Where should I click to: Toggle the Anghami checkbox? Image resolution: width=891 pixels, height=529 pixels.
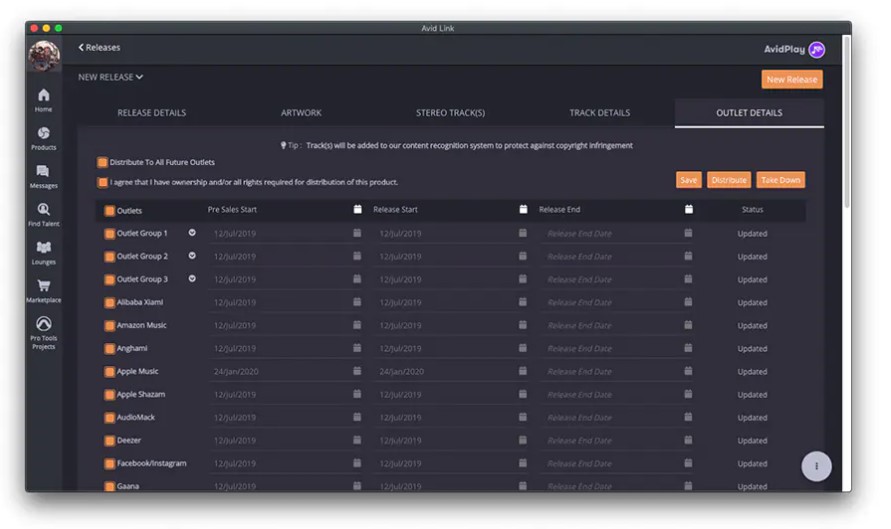tap(109, 348)
